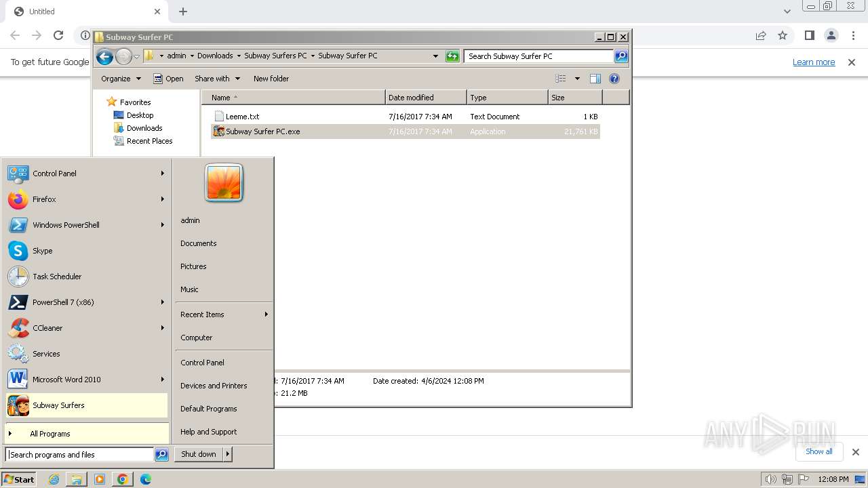Toggle the Explorer preview pane button
Screen dimensions: 868x488
[595, 79]
